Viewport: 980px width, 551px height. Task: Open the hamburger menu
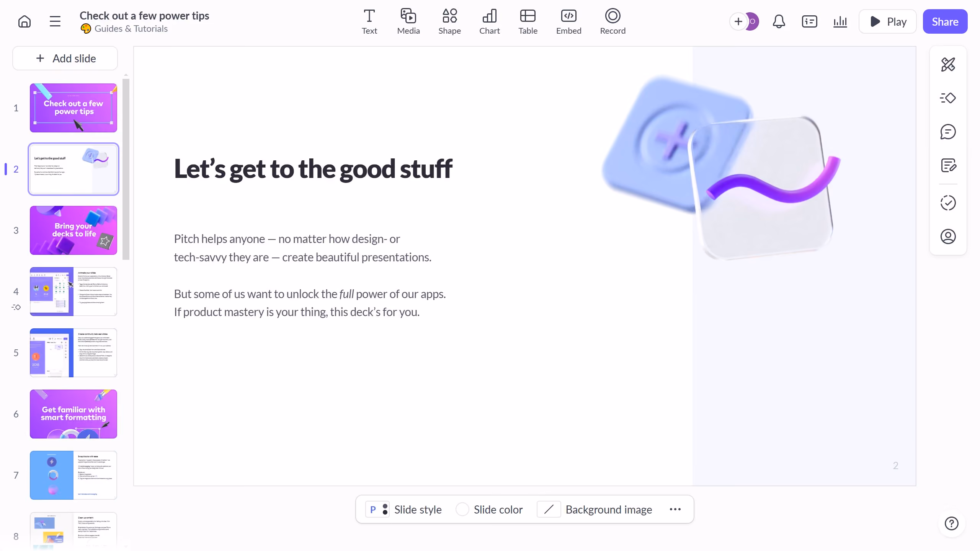(x=55, y=21)
